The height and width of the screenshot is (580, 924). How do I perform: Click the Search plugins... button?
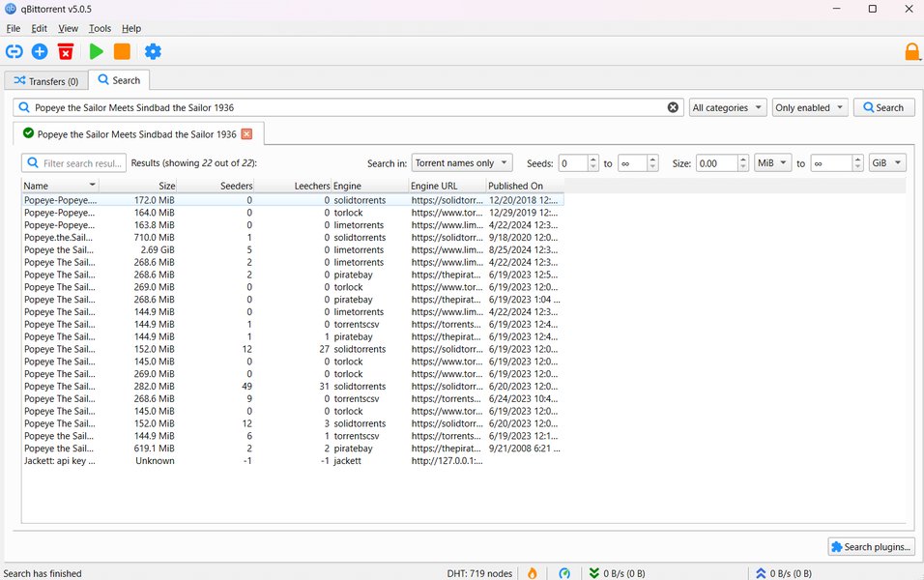click(871, 547)
